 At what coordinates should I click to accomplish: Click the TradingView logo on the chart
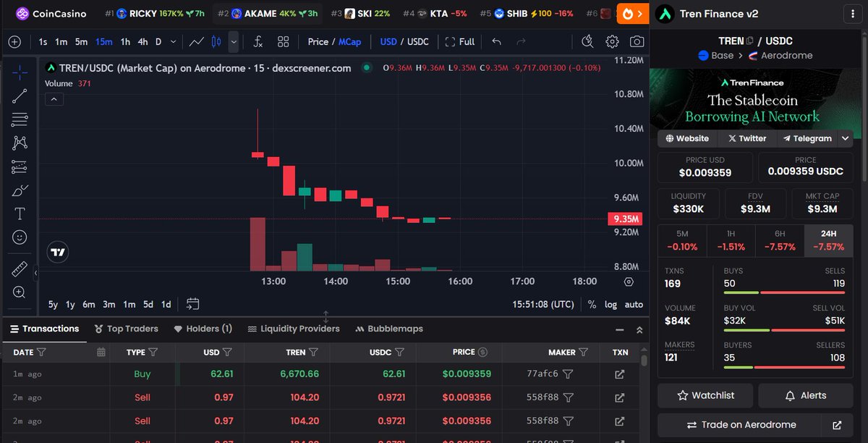[59, 253]
